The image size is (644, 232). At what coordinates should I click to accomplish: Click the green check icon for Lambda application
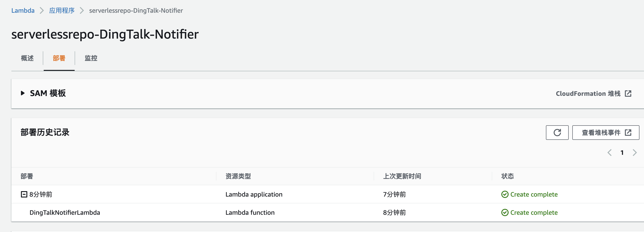click(505, 194)
